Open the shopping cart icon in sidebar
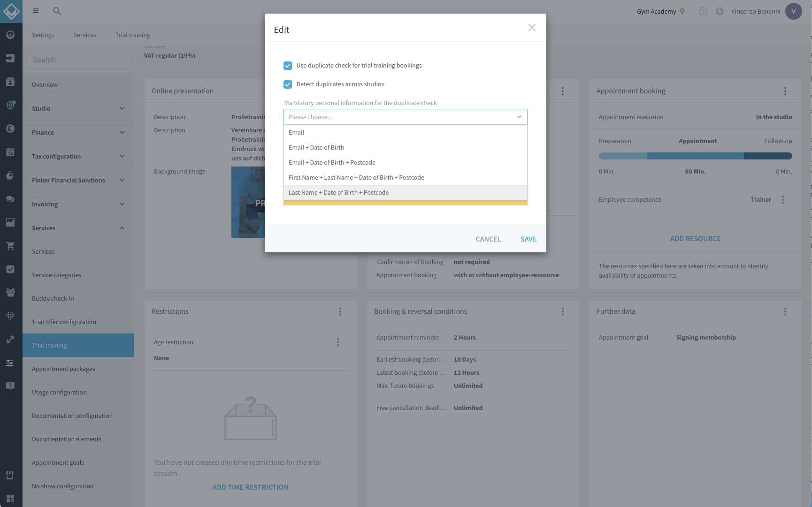 [x=10, y=246]
